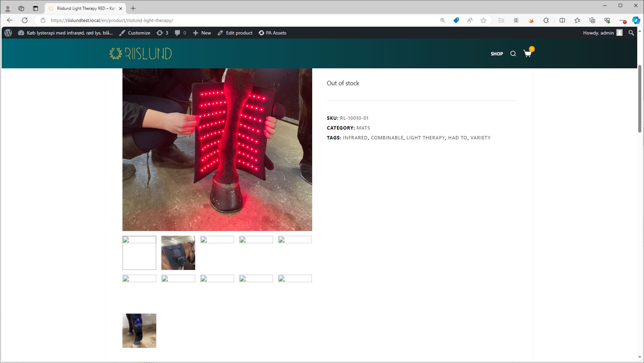Close the Riislund Light Therapy tab

coord(121,8)
